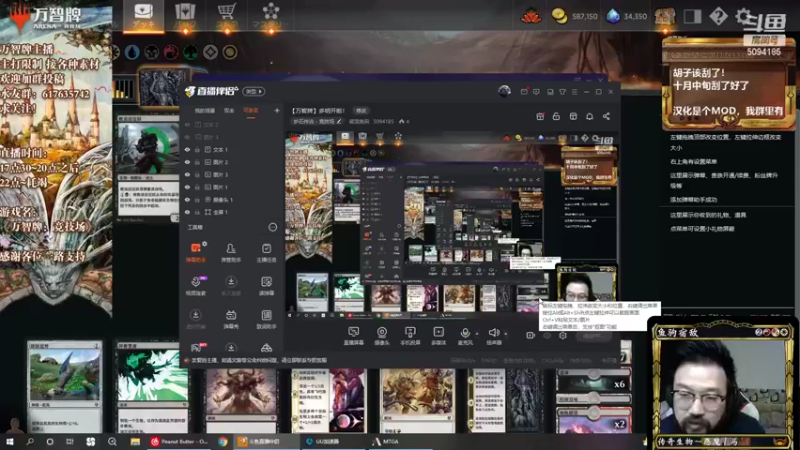The width and height of the screenshot is (800, 450).
Task: Open MTG Arena Mastery tab
Action: coord(271,16)
